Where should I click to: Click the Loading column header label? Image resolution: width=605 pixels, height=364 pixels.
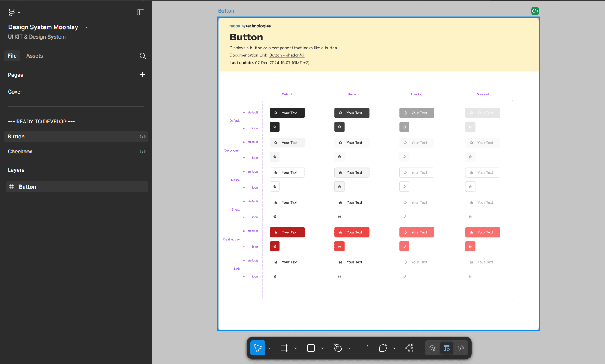tap(416, 94)
